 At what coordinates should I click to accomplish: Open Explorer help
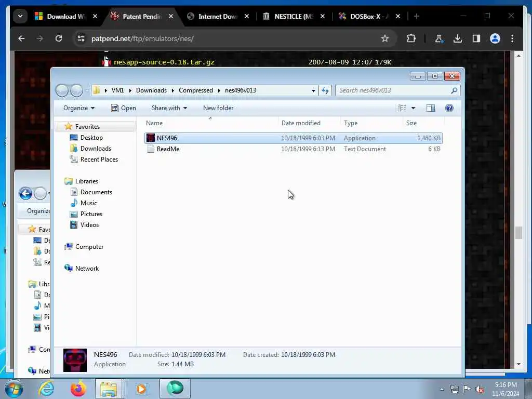[449, 108]
